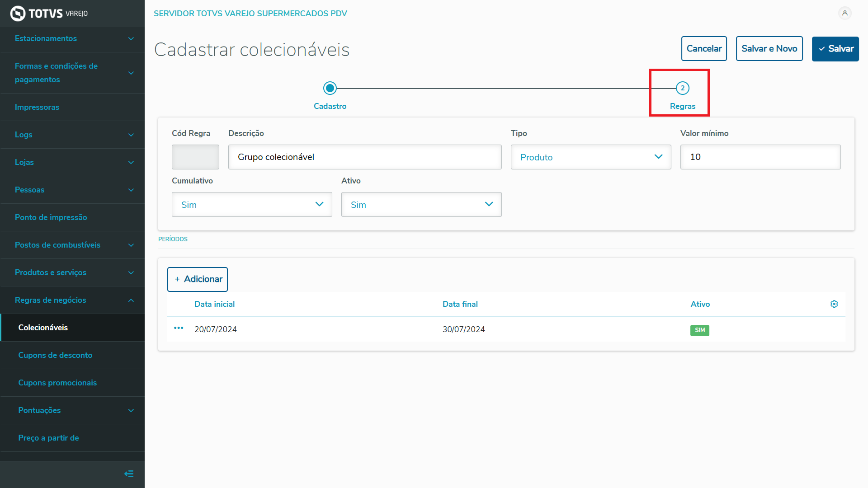The image size is (868, 488).
Task: Focus the Valor mínimo input field
Action: click(x=760, y=157)
